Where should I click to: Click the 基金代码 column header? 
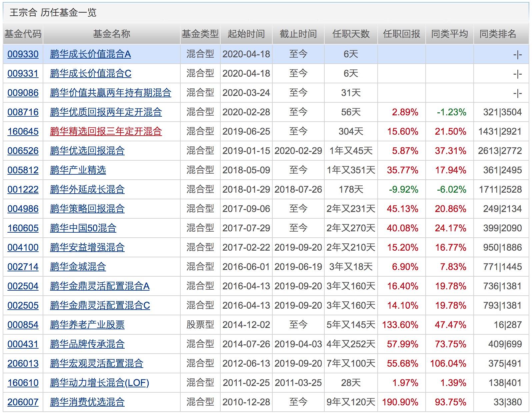[23, 34]
